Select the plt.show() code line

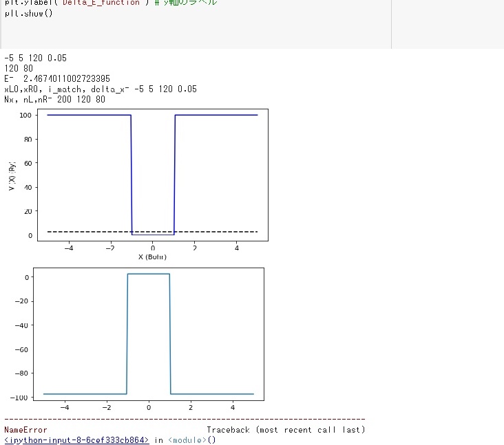point(29,14)
